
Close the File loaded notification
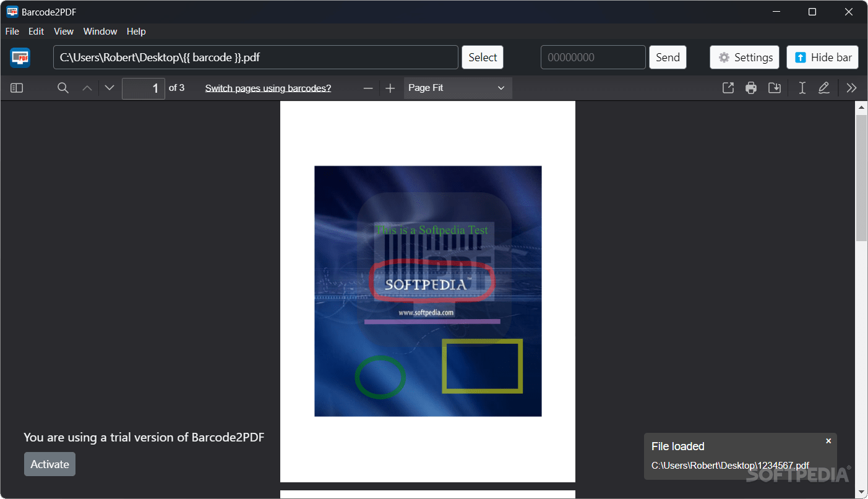pos(828,441)
